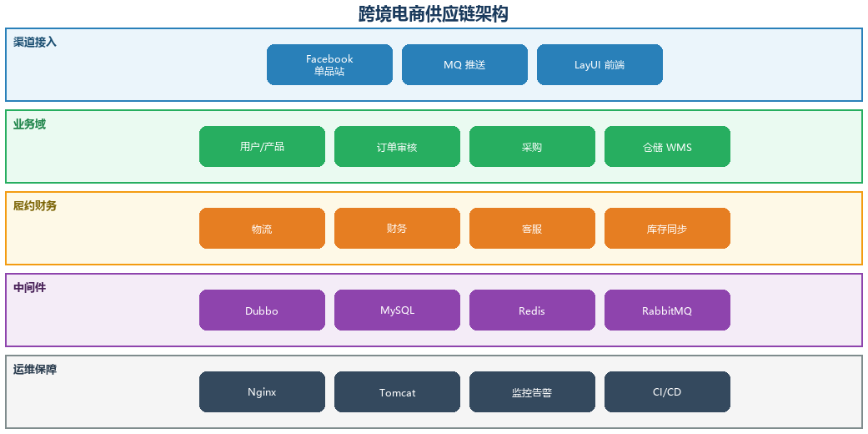868x434 pixels.
Task: Click the 运维保障 layer label
Action: click(x=35, y=369)
